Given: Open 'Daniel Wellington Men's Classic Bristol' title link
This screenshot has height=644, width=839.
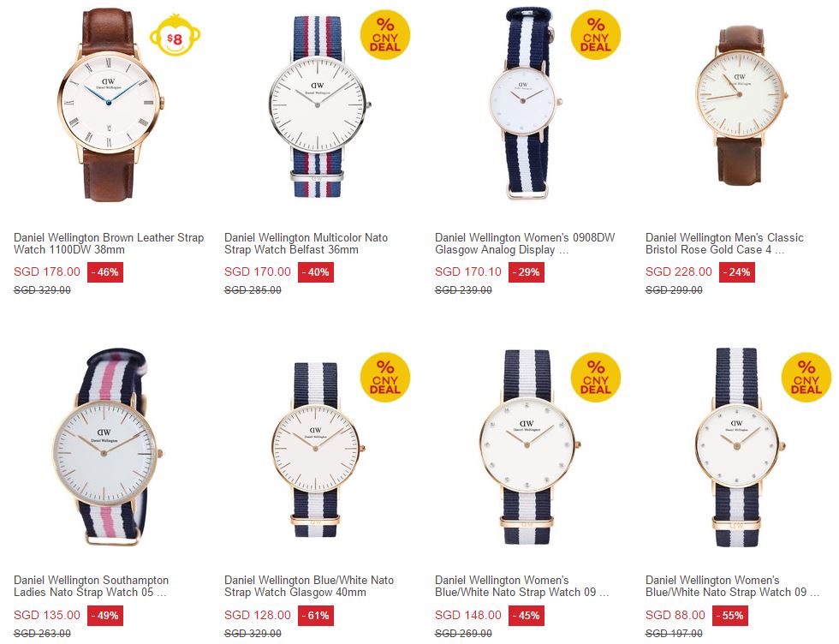Looking at the screenshot, I should 724,243.
